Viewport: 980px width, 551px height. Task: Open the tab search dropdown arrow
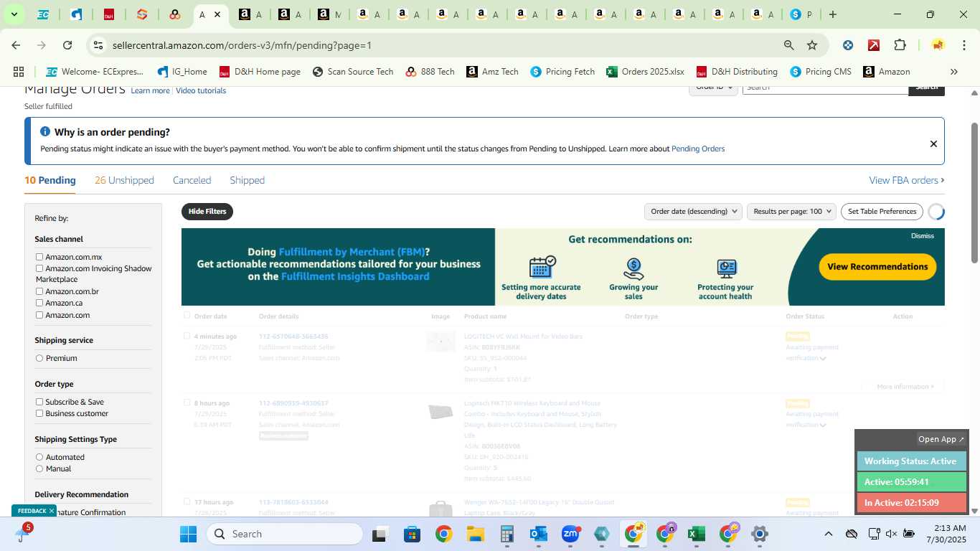[x=14, y=14]
